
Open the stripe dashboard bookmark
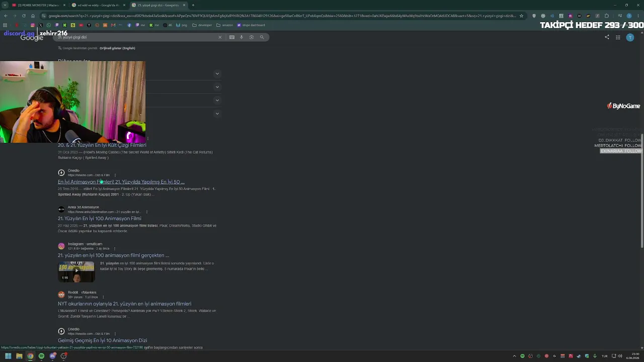coord(251,25)
